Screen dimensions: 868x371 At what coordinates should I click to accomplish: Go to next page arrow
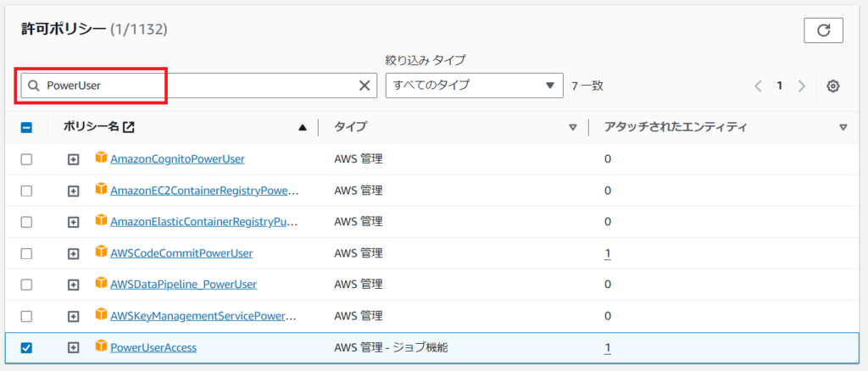pyautogui.click(x=801, y=86)
